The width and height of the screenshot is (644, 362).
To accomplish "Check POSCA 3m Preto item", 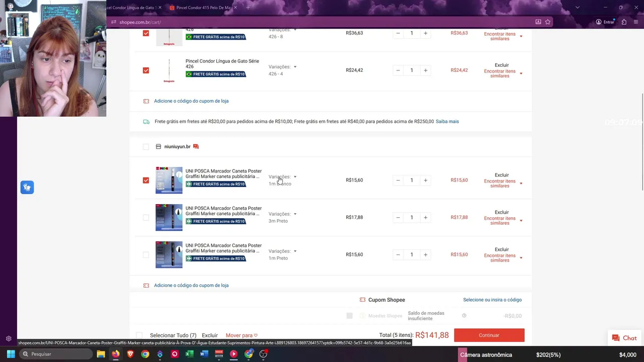I will (146, 217).
